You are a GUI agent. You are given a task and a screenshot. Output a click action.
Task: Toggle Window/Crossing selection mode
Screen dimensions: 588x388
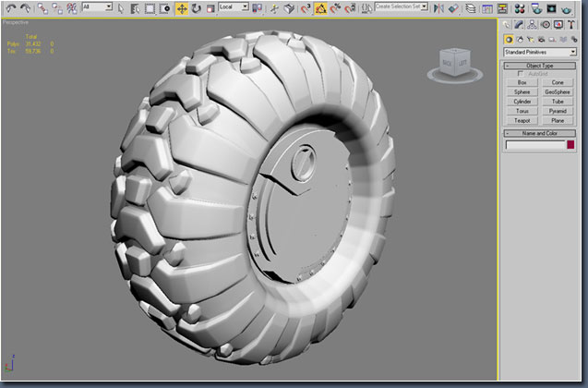pyautogui.click(x=164, y=8)
